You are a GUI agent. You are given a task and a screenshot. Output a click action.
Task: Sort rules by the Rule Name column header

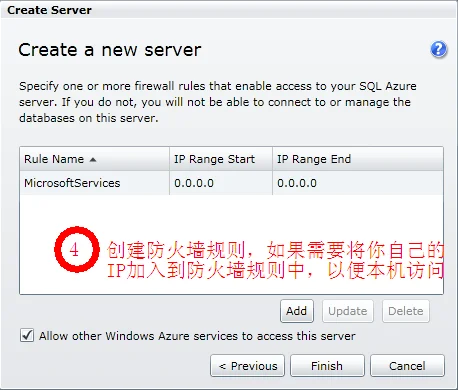(x=94, y=159)
